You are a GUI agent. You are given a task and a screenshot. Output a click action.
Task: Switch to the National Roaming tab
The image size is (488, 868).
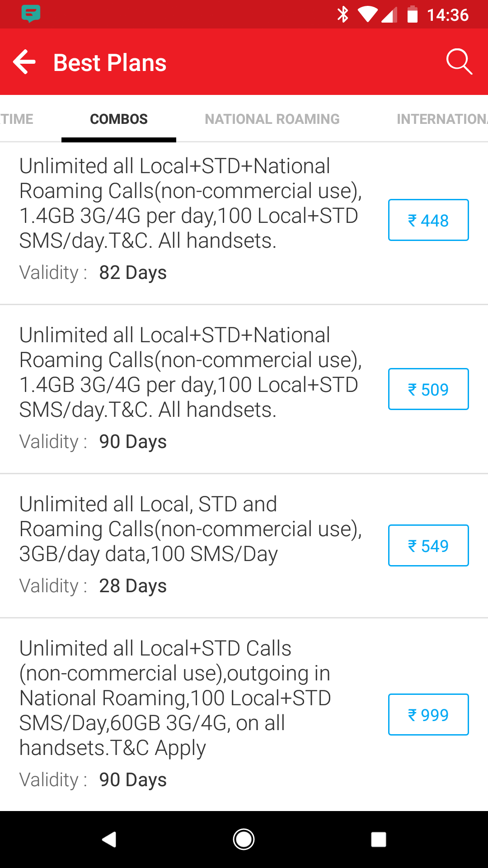click(x=272, y=119)
